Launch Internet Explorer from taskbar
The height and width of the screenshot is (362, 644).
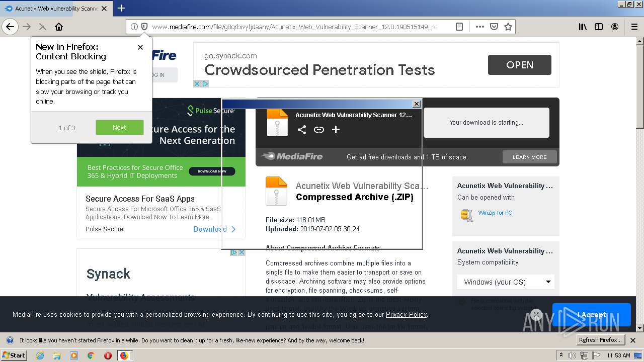(x=40, y=355)
